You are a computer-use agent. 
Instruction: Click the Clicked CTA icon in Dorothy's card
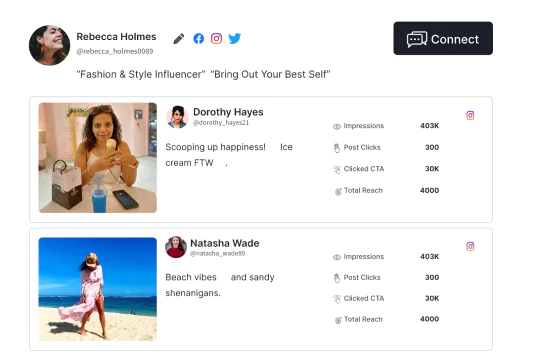pyautogui.click(x=337, y=170)
